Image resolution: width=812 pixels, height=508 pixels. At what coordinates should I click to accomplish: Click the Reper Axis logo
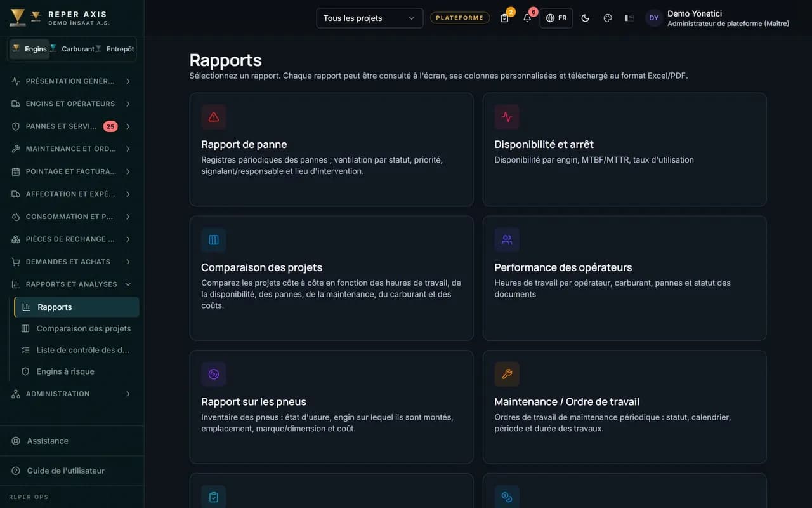[x=18, y=18]
